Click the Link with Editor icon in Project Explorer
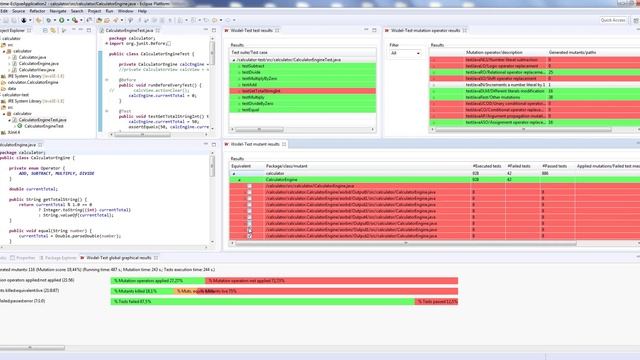This screenshot has height=360, width=640. tap(53, 30)
